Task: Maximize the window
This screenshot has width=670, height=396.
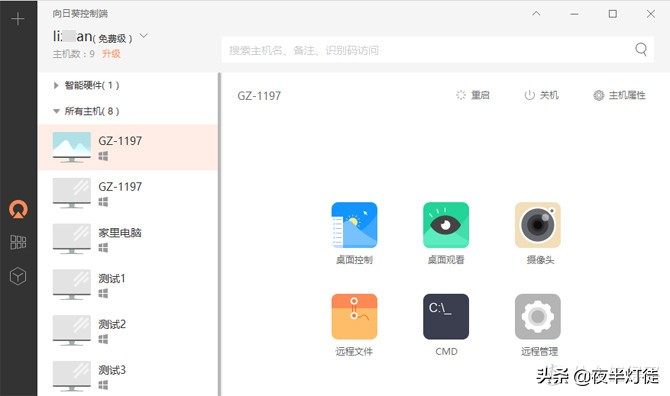Action: (x=612, y=14)
